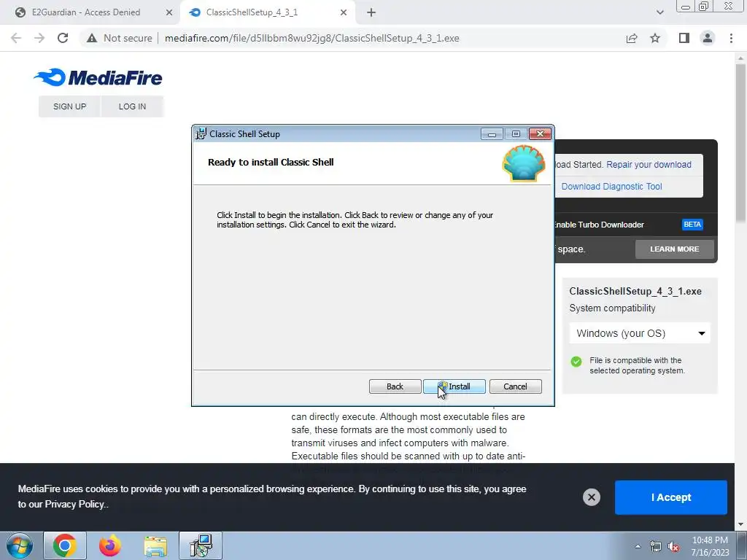Show hidden system tray icons
The height and width of the screenshot is (560, 747).
point(638,546)
